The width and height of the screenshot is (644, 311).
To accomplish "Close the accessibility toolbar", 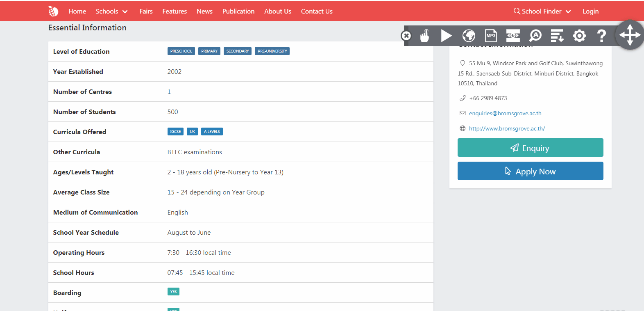I will 406,36.
